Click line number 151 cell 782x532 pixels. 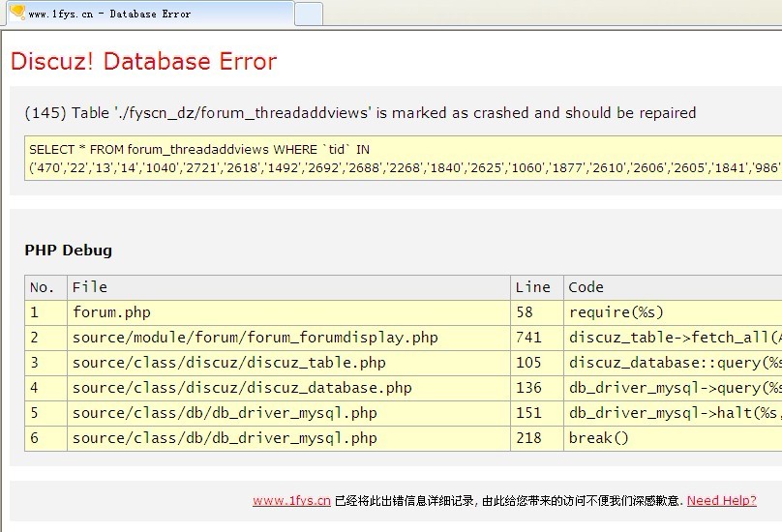click(537, 413)
